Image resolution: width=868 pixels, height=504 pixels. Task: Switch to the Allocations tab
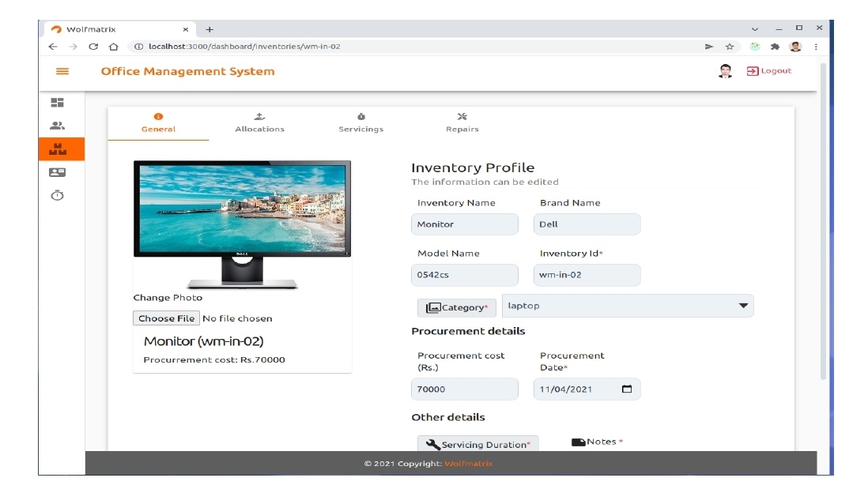[259, 123]
